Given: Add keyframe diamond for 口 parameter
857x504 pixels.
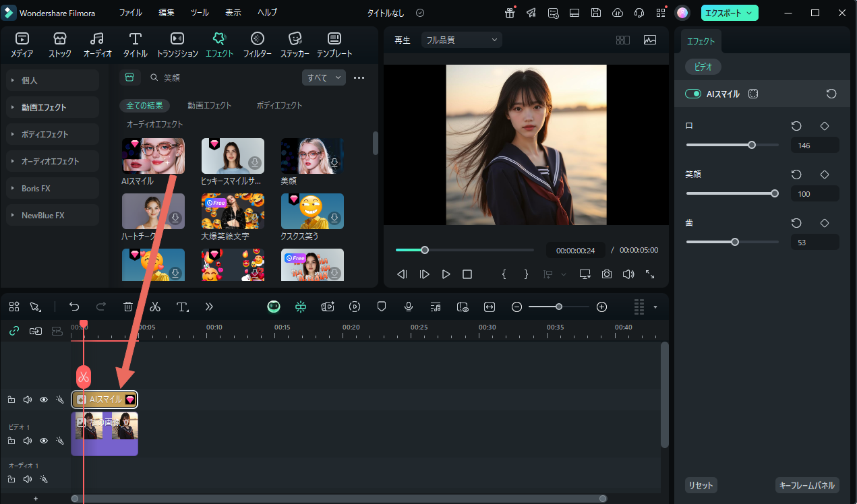Looking at the screenshot, I should coord(824,126).
